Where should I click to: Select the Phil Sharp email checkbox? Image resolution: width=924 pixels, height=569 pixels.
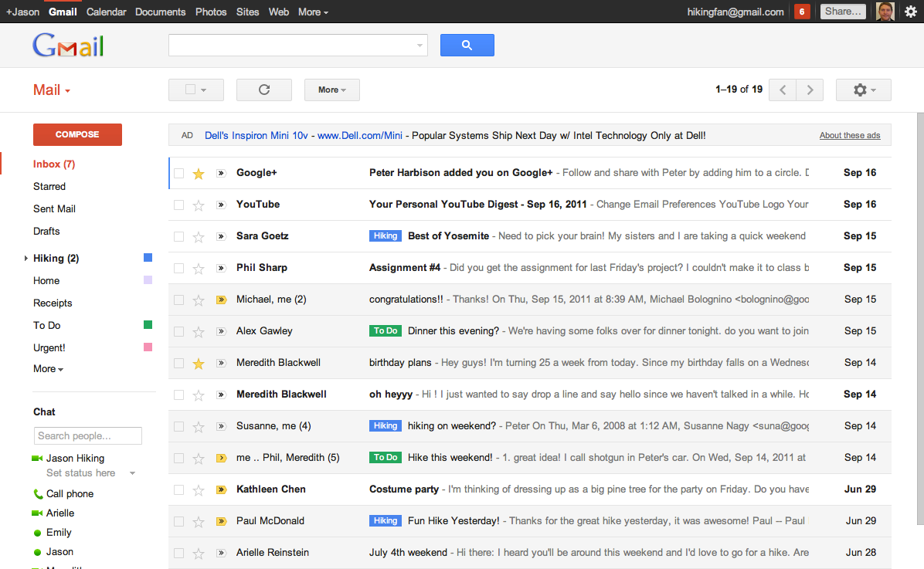point(178,269)
